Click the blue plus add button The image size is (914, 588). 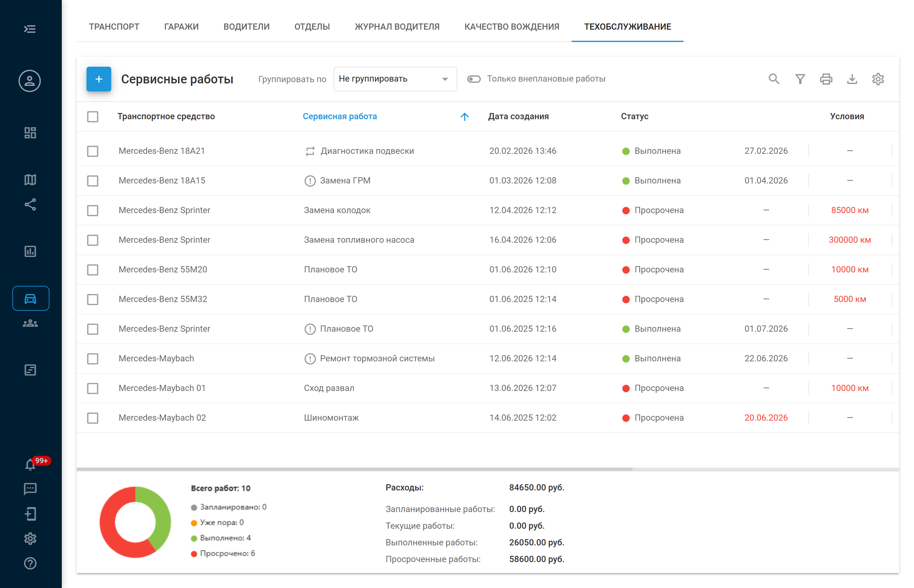click(99, 79)
